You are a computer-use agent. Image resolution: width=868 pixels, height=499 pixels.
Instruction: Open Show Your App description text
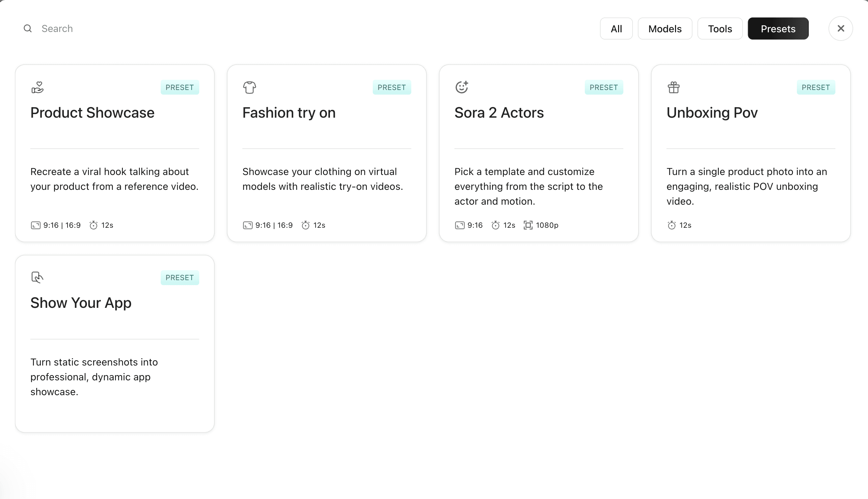(94, 377)
